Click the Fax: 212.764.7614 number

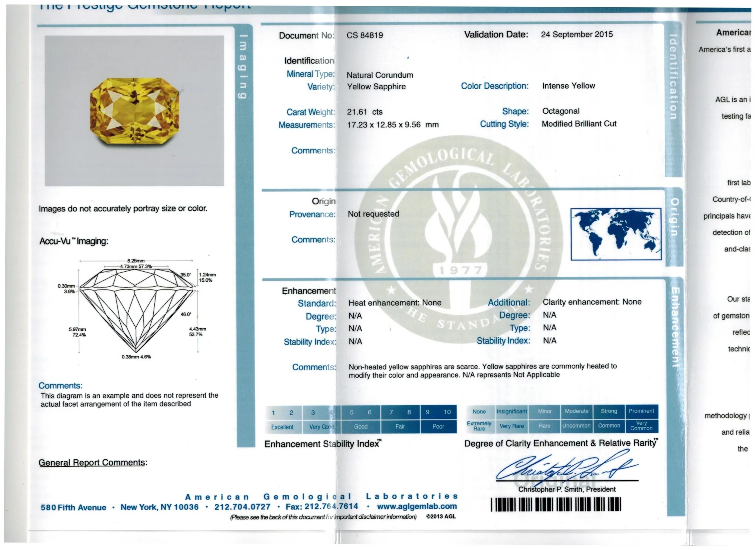click(x=322, y=506)
